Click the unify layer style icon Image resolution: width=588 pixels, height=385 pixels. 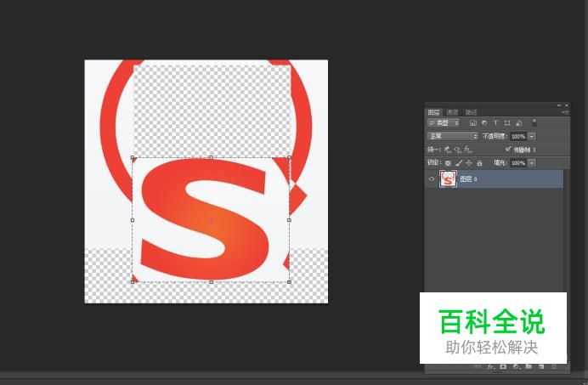(467, 150)
